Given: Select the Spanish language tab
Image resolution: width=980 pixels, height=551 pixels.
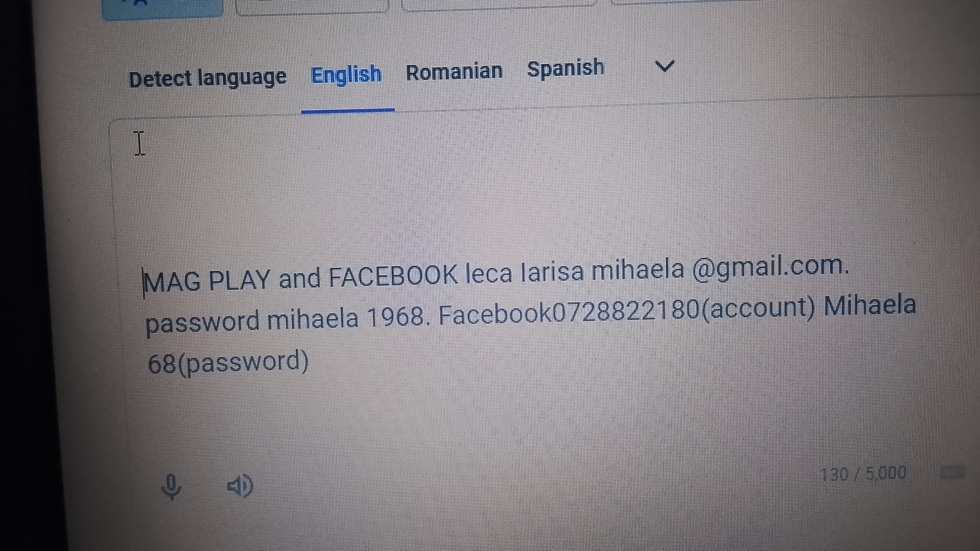Looking at the screenshot, I should (x=565, y=68).
